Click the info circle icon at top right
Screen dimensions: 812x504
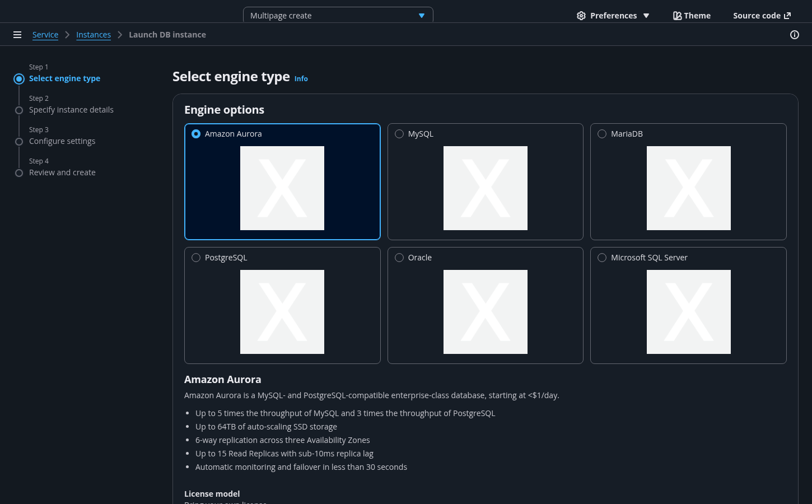(x=794, y=35)
